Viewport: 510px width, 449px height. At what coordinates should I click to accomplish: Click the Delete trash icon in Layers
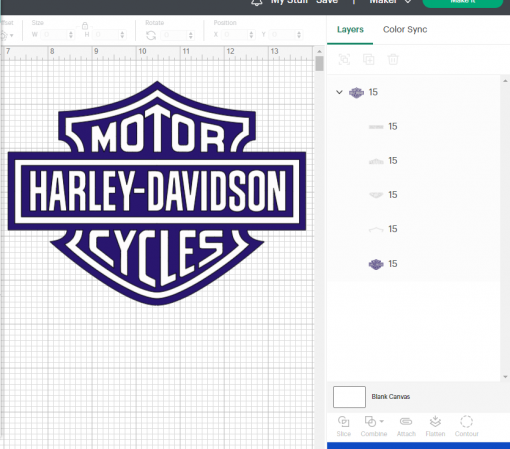393,59
